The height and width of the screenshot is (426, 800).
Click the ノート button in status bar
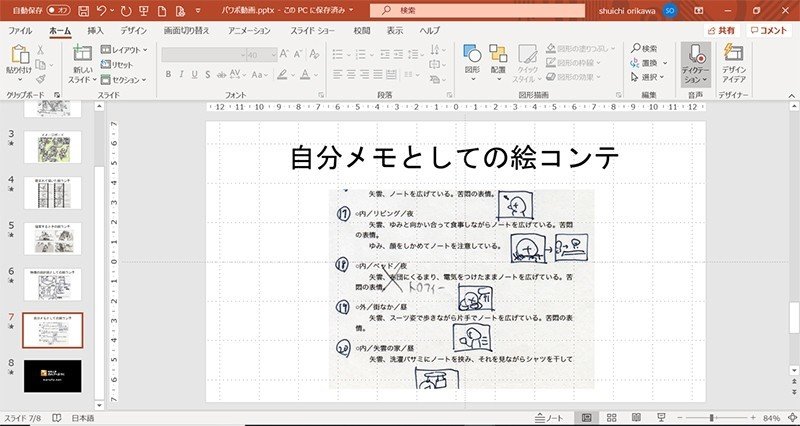(549, 418)
